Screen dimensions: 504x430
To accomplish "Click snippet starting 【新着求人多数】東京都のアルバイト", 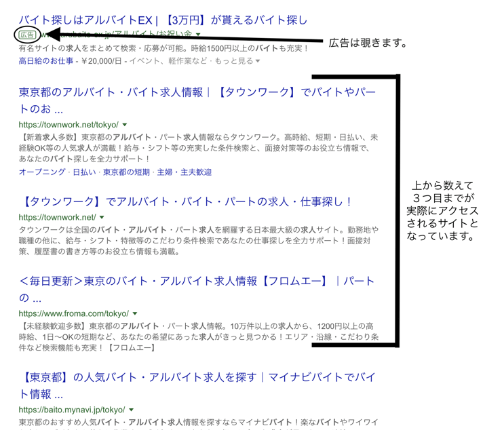I will (198, 148).
